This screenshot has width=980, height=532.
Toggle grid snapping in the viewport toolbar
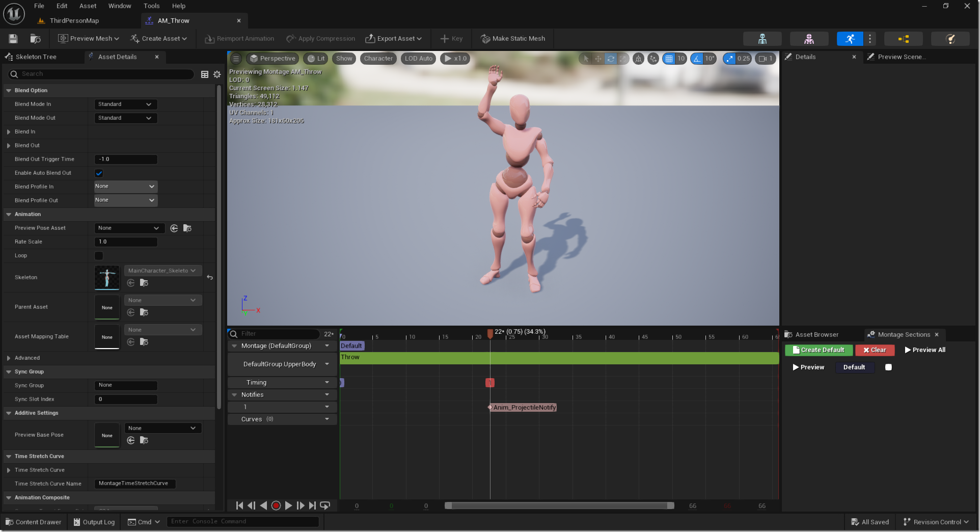(x=669, y=59)
